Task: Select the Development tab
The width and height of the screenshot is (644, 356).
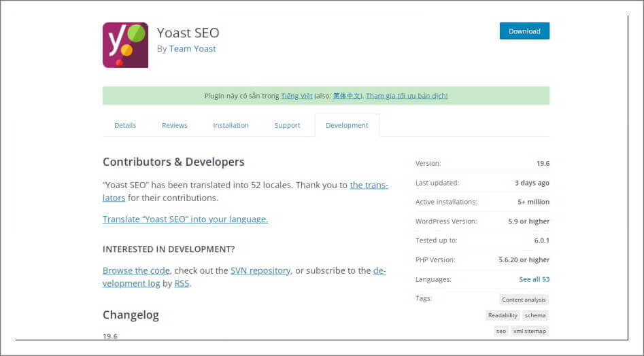Action: point(347,126)
